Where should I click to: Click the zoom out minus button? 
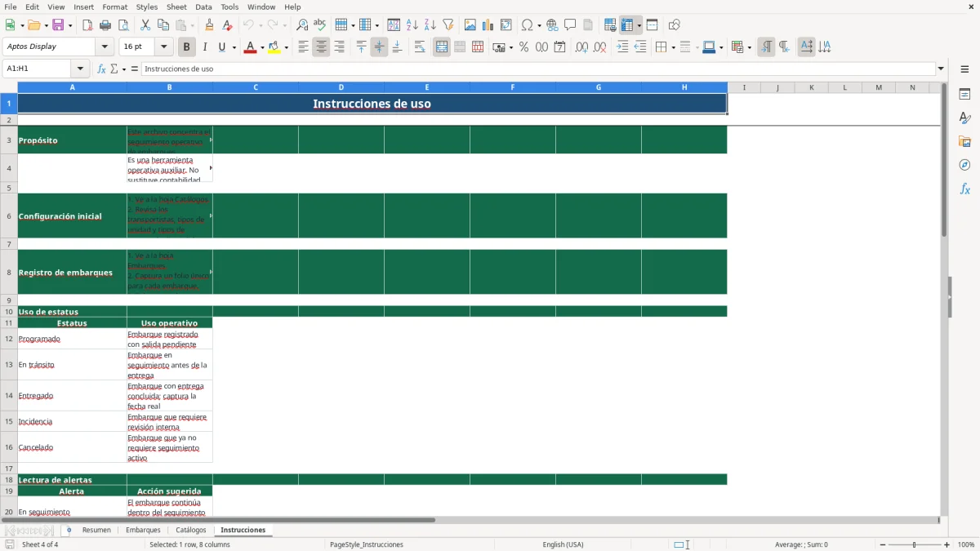click(883, 544)
